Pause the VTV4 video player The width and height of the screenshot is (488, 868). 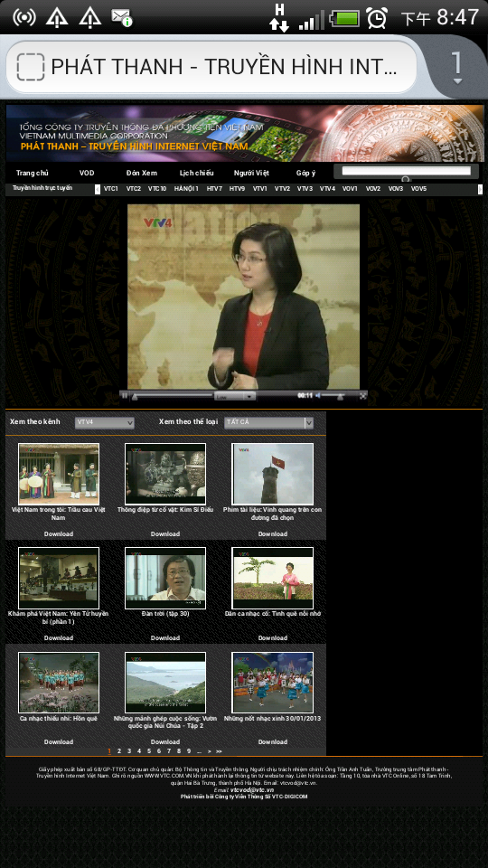coord(125,395)
